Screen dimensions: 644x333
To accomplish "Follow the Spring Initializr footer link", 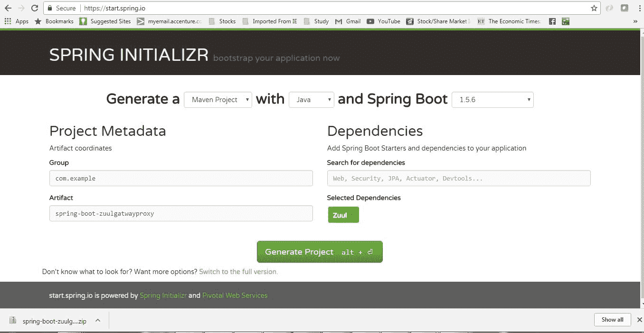I will (x=163, y=295).
